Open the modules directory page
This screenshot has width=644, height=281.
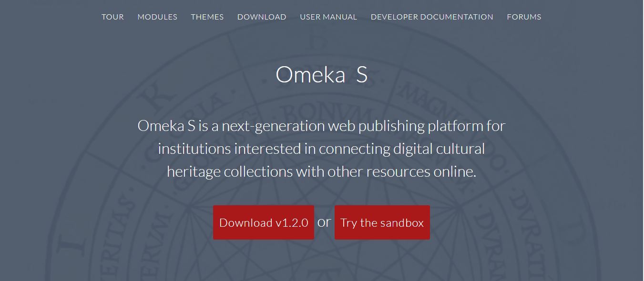point(157,17)
